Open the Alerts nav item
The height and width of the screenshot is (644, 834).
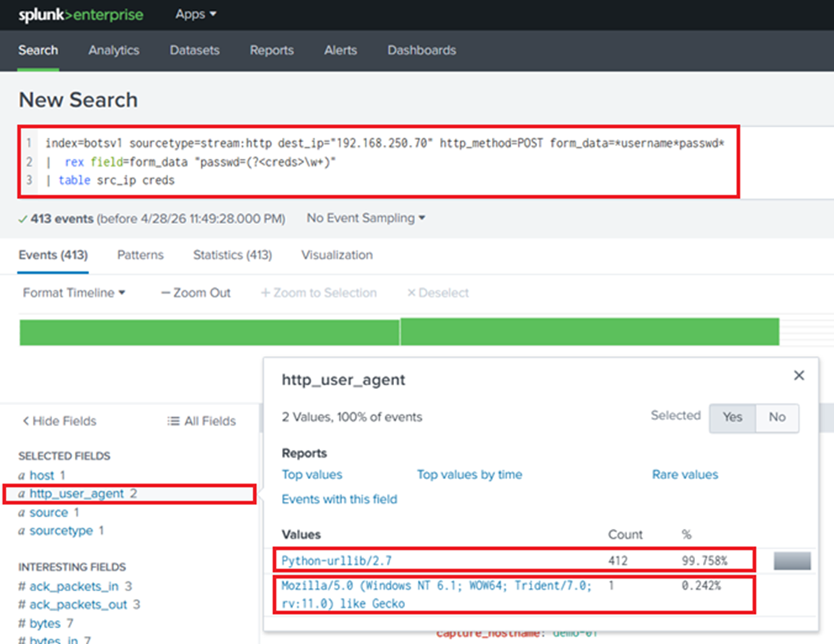[340, 50]
